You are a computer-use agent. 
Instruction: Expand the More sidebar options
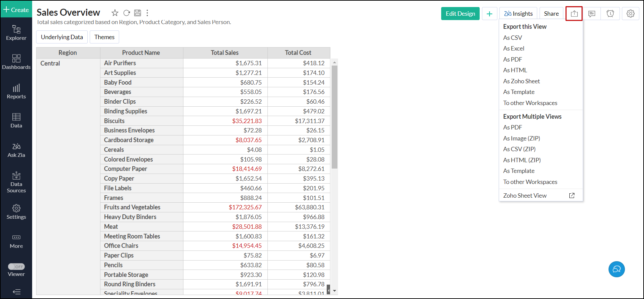16,241
